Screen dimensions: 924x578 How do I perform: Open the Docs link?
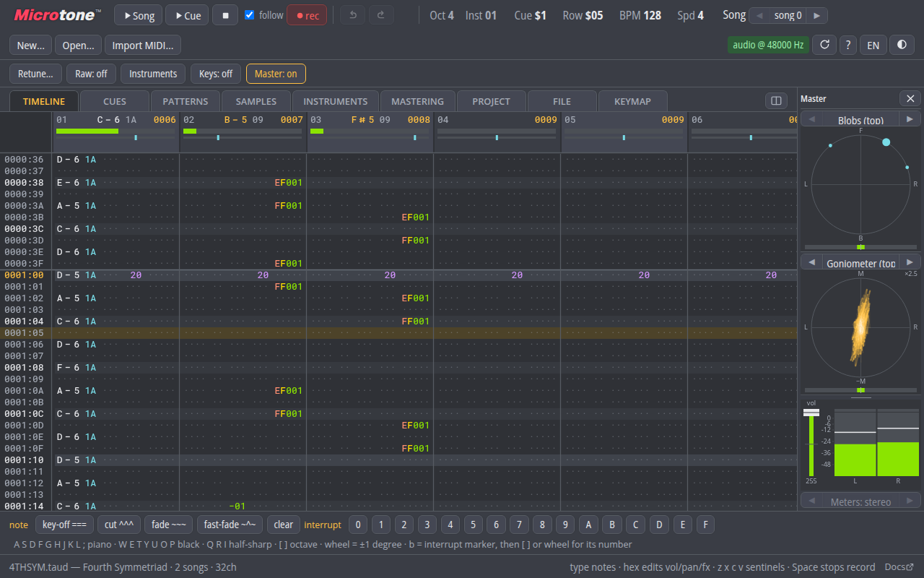coord(899,567)
